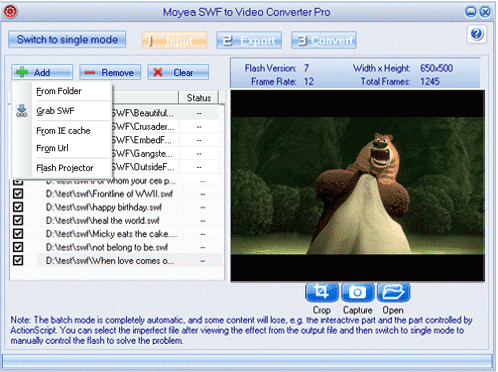Open the Add files dropdown

(x=42, y=72)
